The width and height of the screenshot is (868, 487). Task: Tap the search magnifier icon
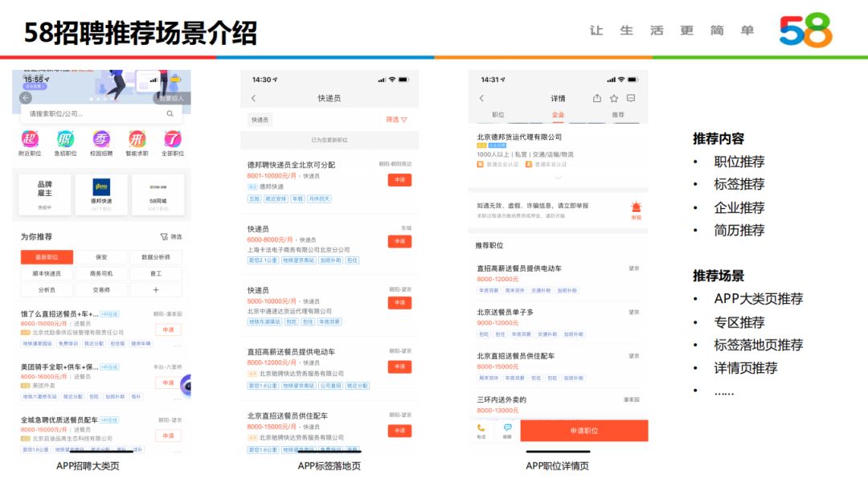(x=170, y=113)
